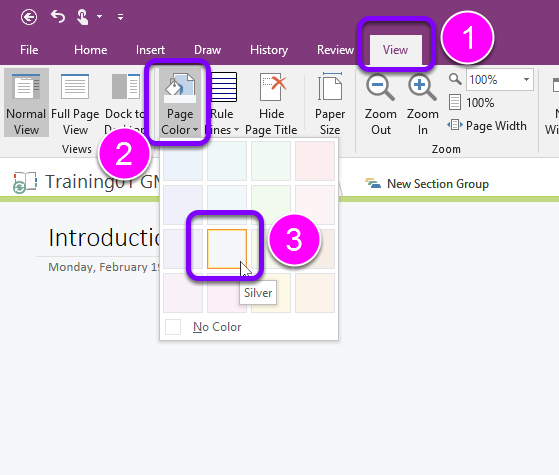Choose the Silver page color swatch
The height and width of the screenshot is (475, 559).
tap(227, 249)
